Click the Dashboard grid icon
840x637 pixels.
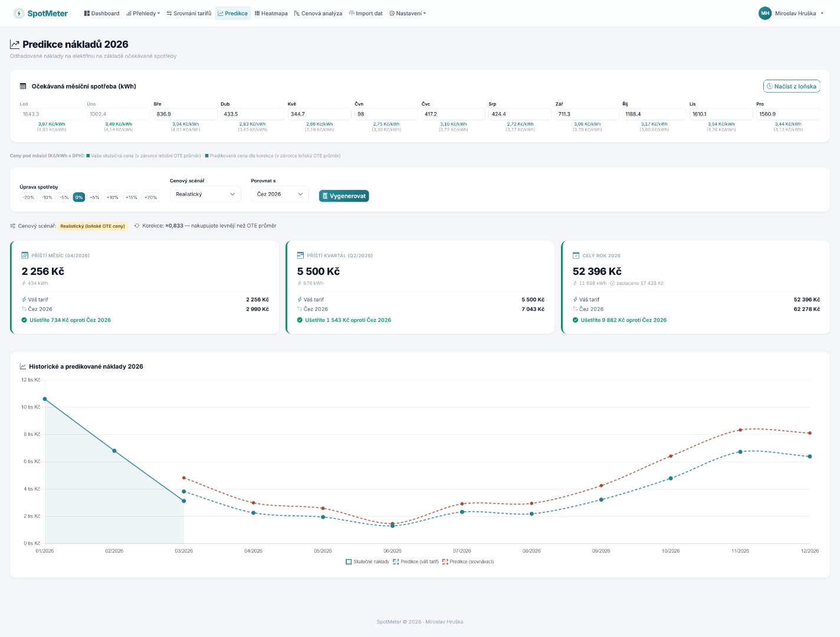[x=87, y=13]
